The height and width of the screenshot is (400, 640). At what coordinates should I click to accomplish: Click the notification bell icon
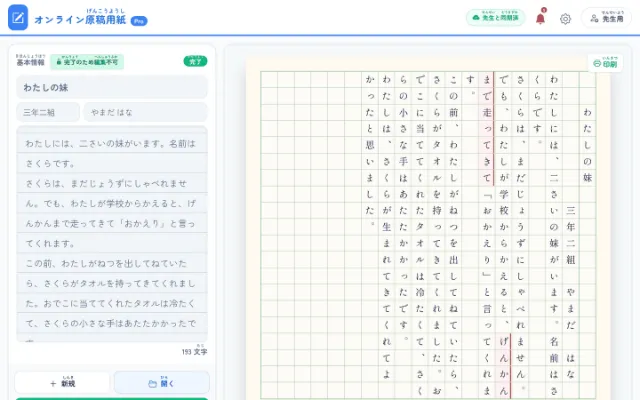540,18
